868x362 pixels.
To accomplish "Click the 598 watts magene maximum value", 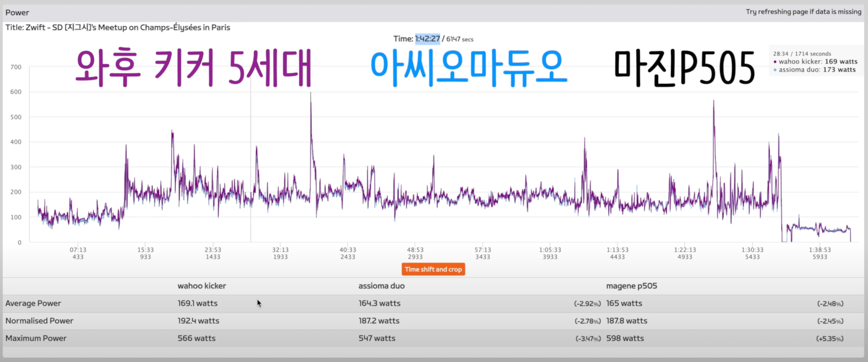I will pyautogui.click(x=625, y=338).
